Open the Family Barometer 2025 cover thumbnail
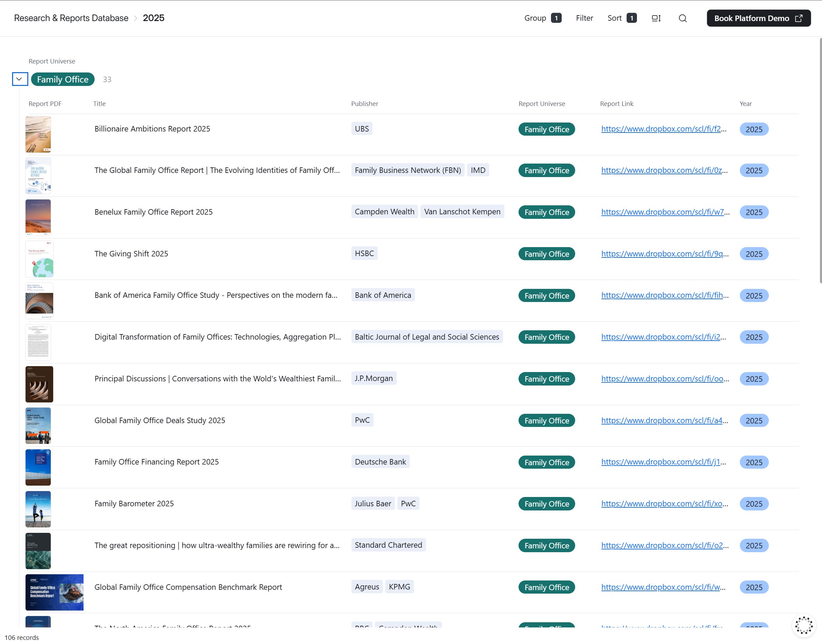The height and width of the screenshot is (644, 822). click(38, 509)
